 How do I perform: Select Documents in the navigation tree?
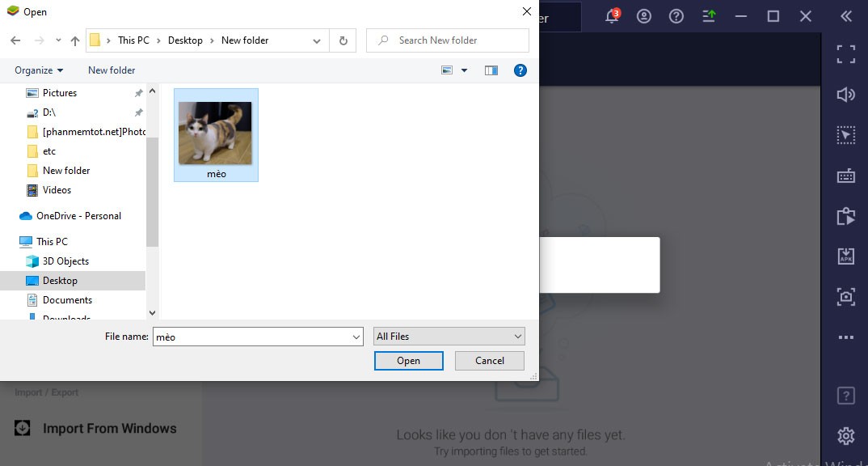pyautogui.click(x=67, y=300)
